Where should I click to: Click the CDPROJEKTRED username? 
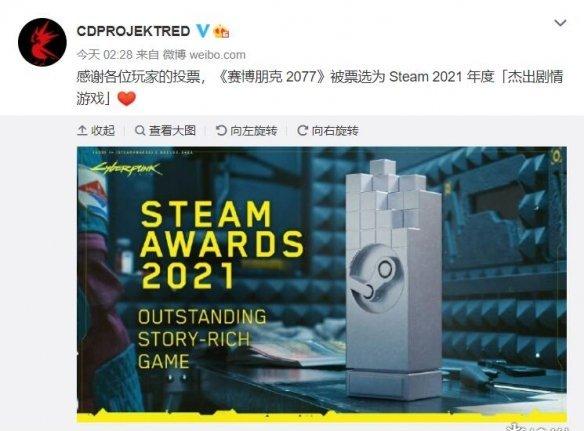pyautogui.click(x=133, y=31)
